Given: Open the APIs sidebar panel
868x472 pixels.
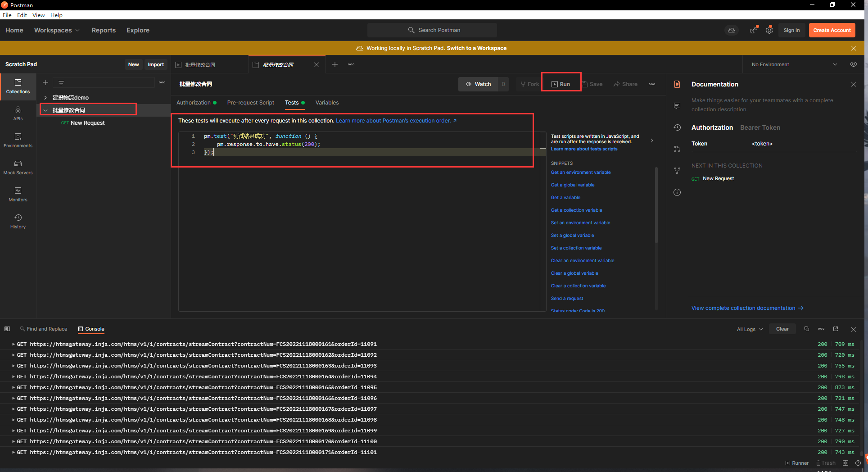Looking at the screenshot, I should [x=18, y=113].
